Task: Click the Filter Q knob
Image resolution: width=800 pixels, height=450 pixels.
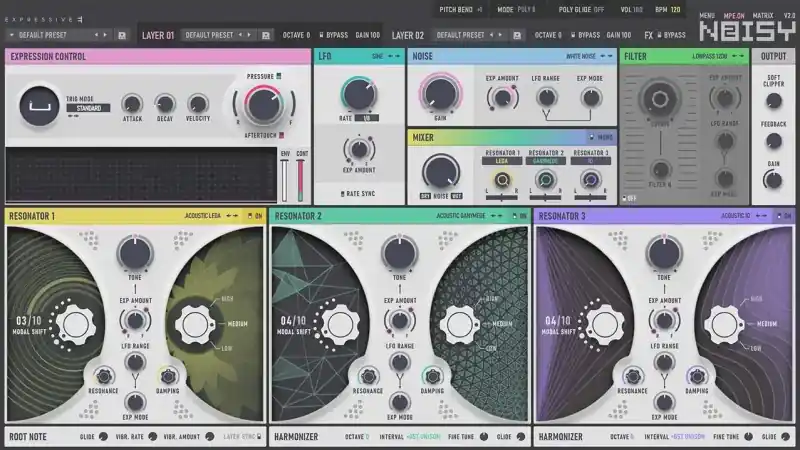Action: (x=660, y=170)
